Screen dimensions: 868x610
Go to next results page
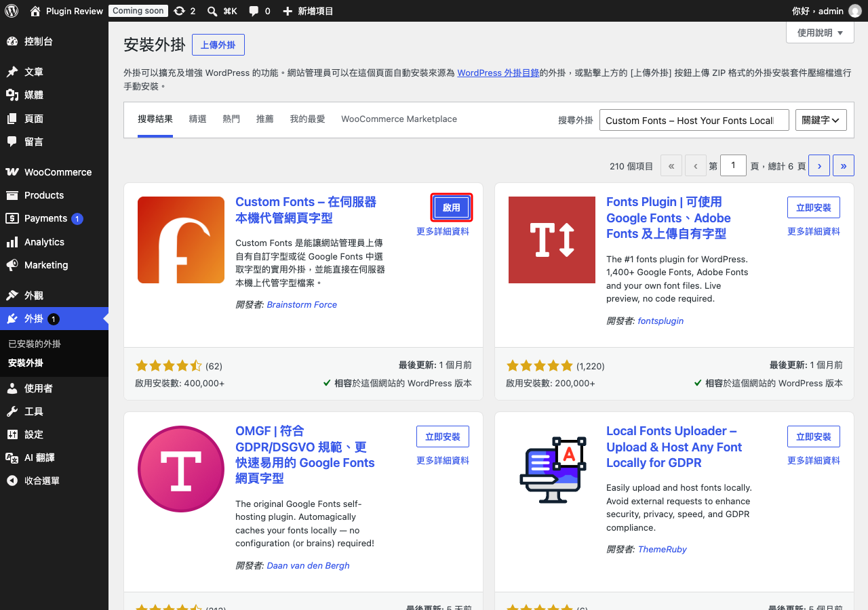(x=819, y=165)
